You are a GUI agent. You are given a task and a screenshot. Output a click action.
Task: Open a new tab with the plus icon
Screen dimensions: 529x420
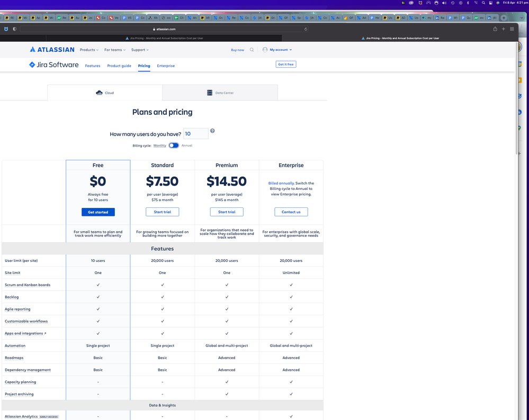[x=504, y=29]
